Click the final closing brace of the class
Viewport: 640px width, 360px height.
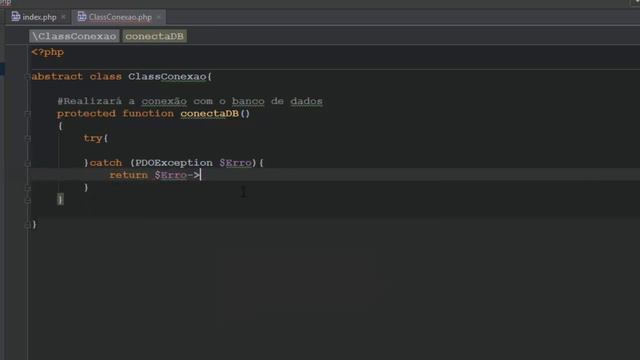[x=34, y=224]
